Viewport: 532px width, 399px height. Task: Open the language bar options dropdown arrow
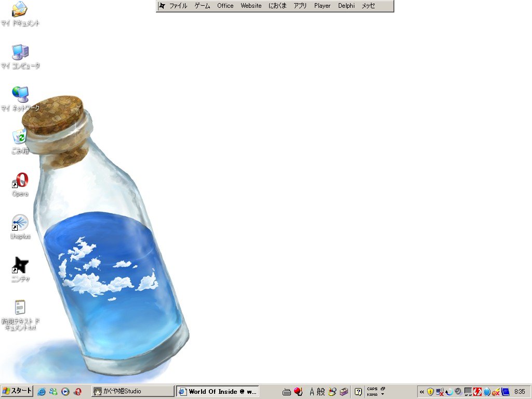pyautogui.click(x=383, y=394)
